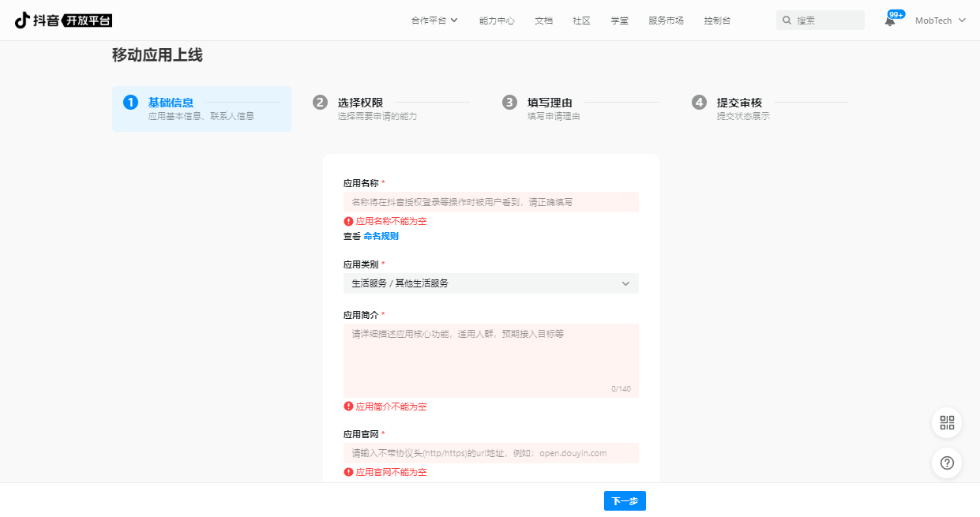Open 控制台 from the top menu
The image size is (980, 517).
[717, 21]
